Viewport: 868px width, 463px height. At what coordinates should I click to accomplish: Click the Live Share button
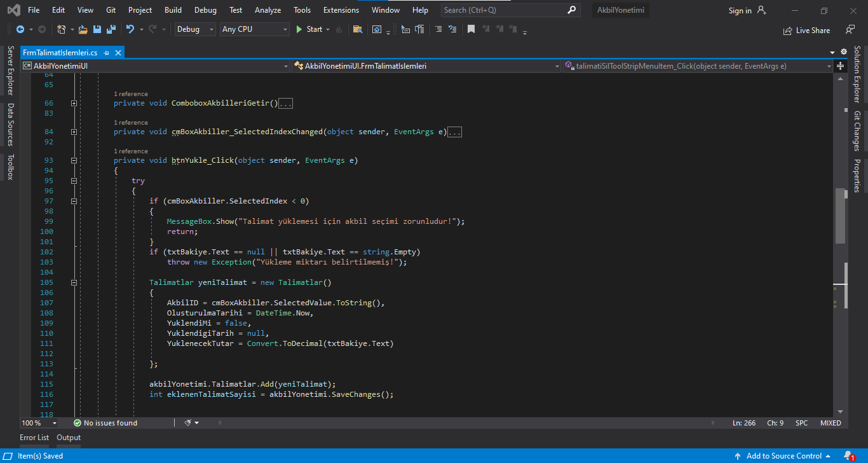[x=807, y=30]
